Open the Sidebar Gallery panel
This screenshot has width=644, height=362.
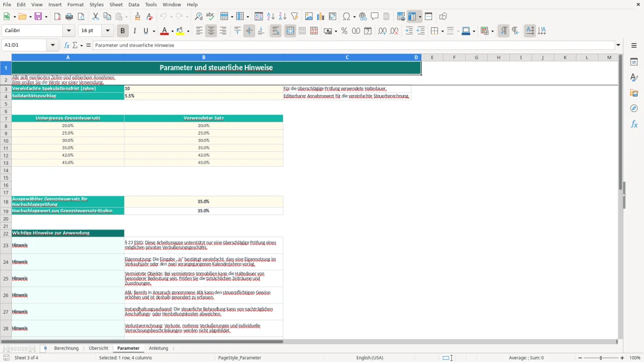coord(634,93)
